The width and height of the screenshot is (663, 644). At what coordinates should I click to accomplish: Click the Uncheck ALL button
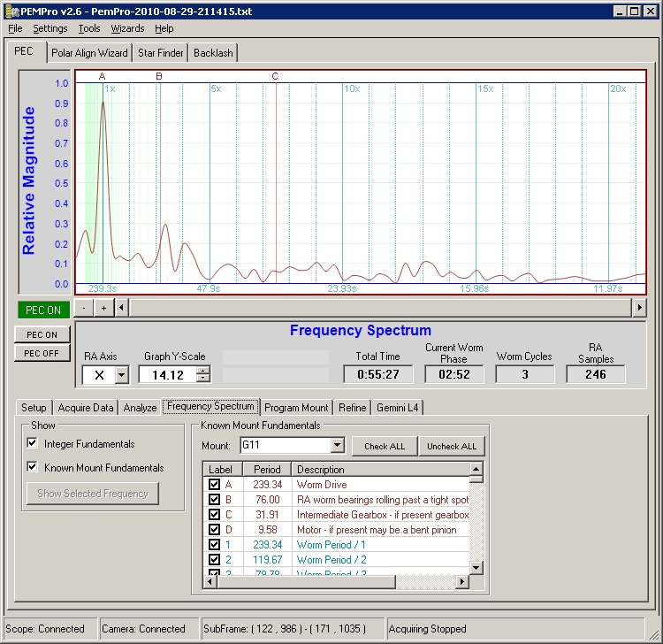452,447
